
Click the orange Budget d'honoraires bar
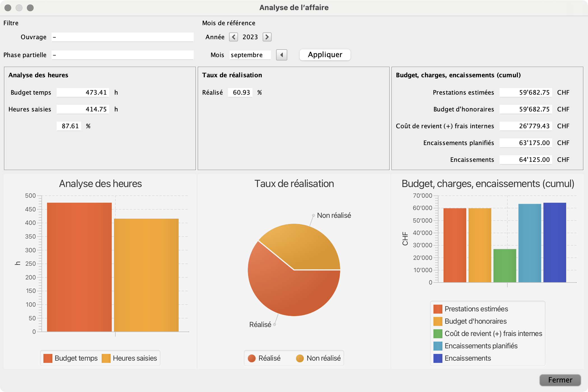tap(480, 245)
